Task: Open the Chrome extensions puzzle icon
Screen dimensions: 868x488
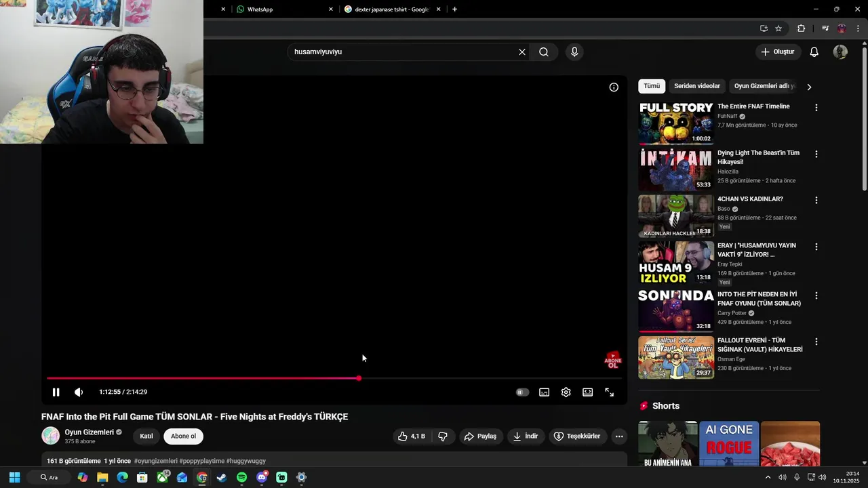Action: coord(802,28)
